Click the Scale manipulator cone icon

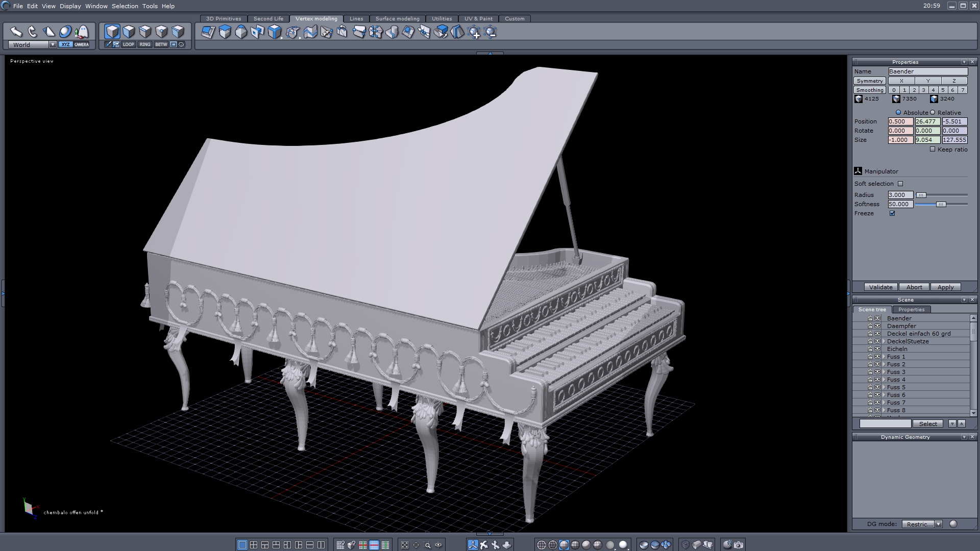pyautogui.click(x=49, y=32)
